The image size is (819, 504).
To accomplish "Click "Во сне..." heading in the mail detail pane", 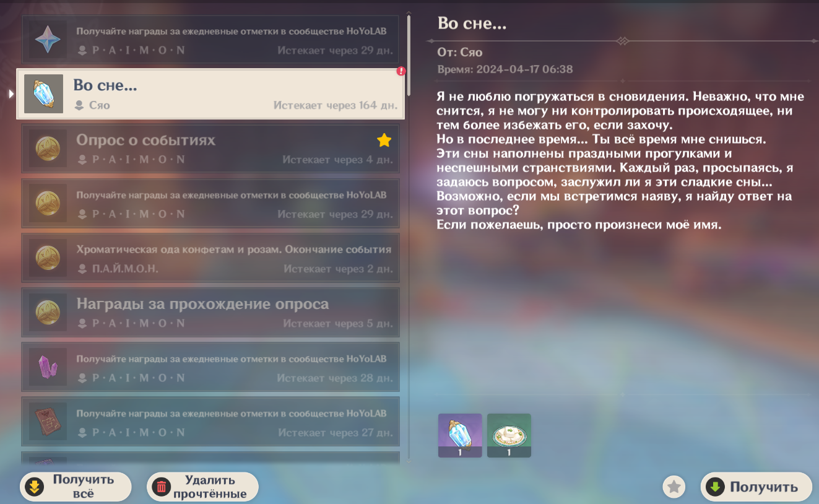I will [x=472, y=23].
